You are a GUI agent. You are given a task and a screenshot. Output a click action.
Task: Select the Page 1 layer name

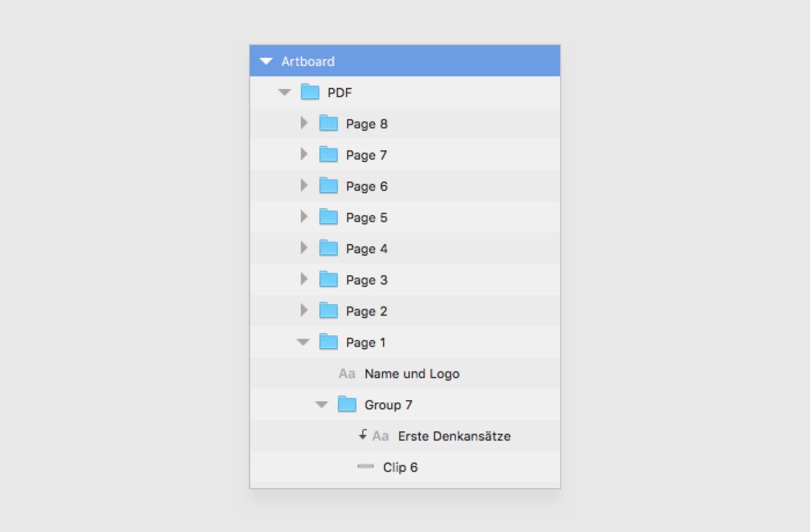pyautogui.click(x=366, y=342)
